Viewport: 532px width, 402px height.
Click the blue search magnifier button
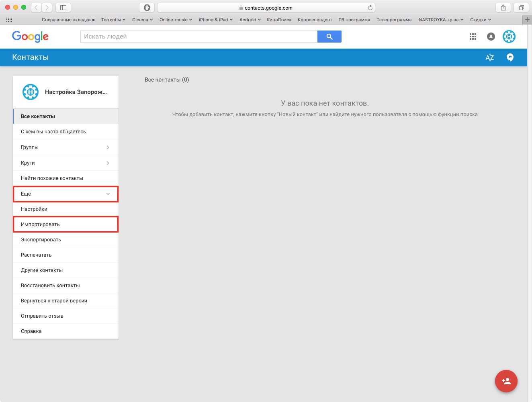coord(329,37)
